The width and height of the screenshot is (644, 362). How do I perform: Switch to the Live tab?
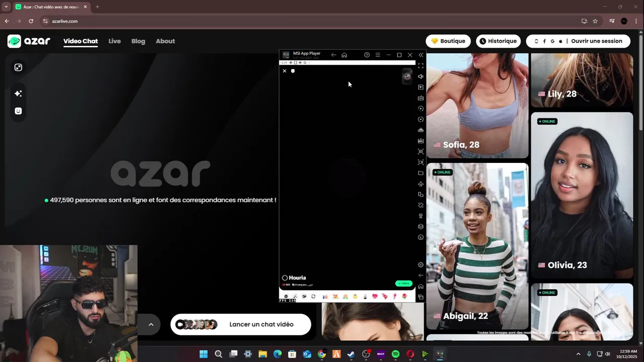point(114,41)
